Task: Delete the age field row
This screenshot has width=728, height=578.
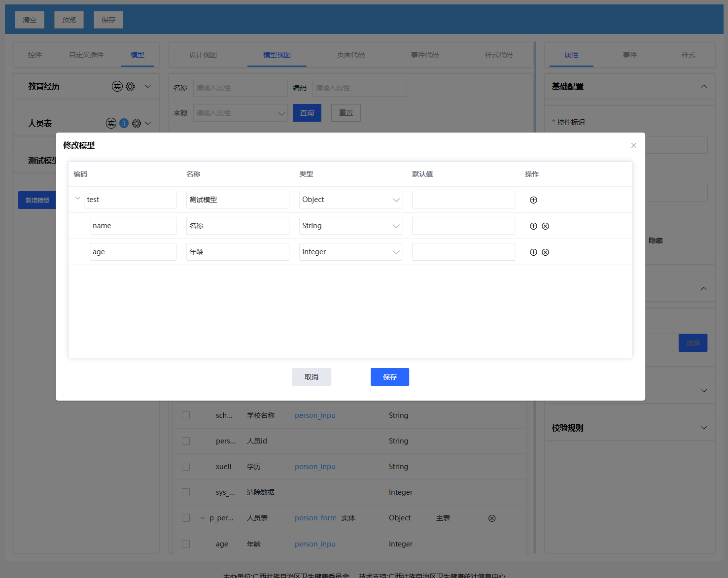Action: [545, 252]
